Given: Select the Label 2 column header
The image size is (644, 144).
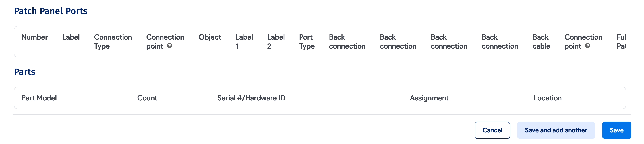Looking at the screenshot, I should coord(276,42).
